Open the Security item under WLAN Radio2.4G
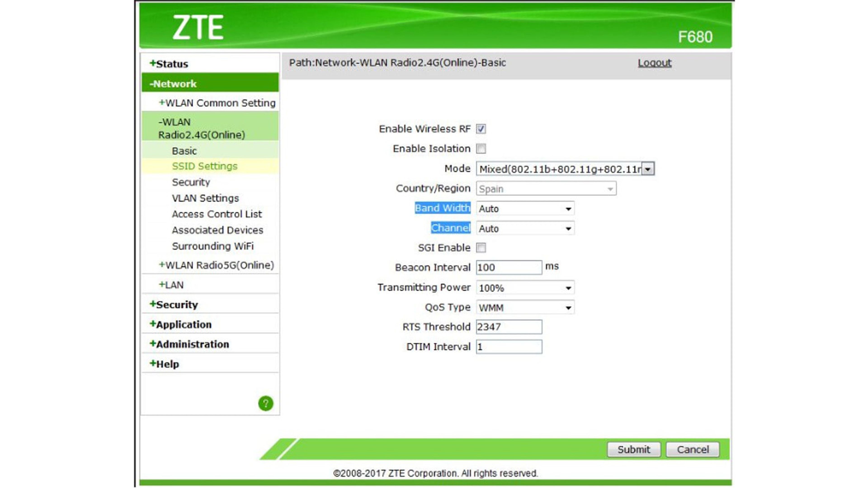Screen dimensions: 868x488 pyautogui.click(x=191, y=182)
